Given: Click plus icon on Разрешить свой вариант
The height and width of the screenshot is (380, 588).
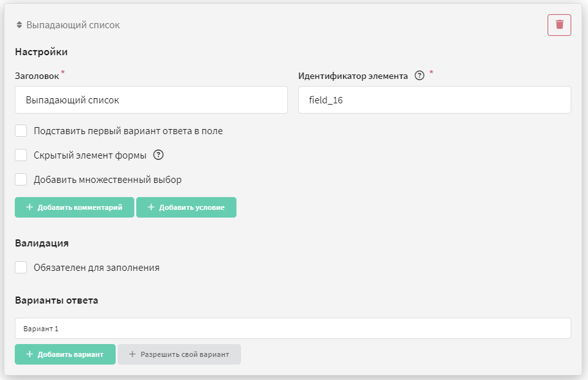Looking at the screenshot, I should (x=132, y=354).
